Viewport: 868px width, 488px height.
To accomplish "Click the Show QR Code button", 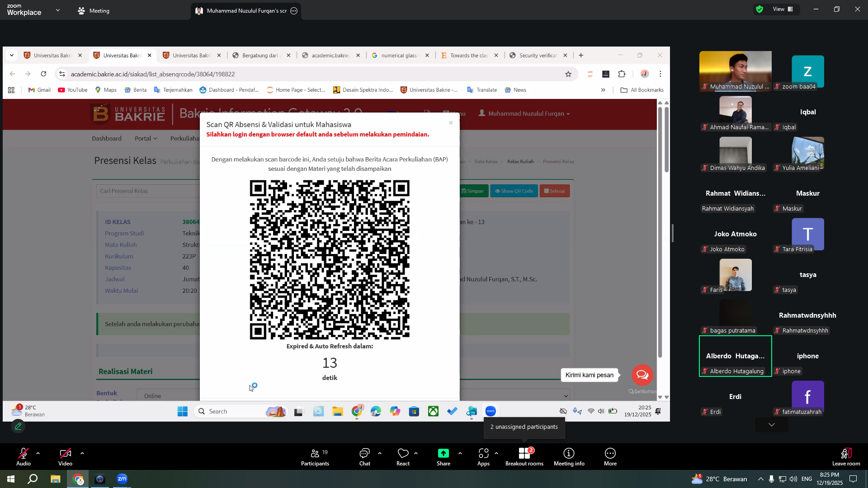I will [x=514, y=191].
